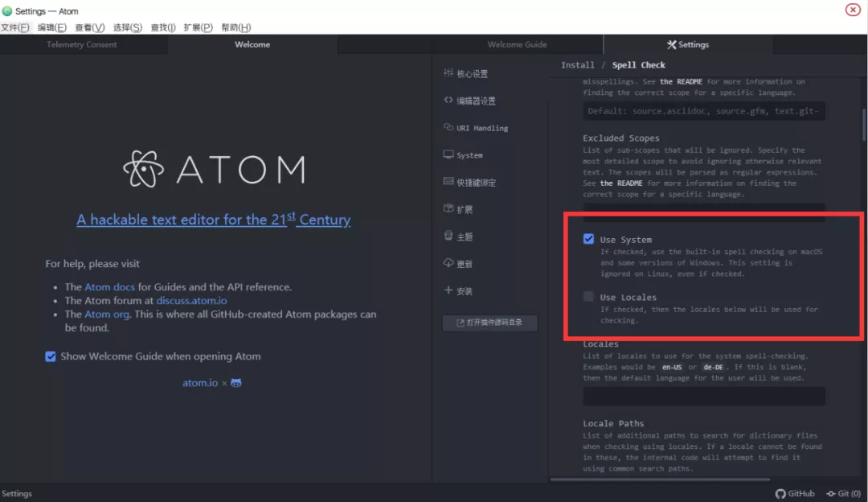This screenshot has height=502, width=868.
Task: Open keybindings keyboard icon 快捷键绑定
Action: click(448, 182)
